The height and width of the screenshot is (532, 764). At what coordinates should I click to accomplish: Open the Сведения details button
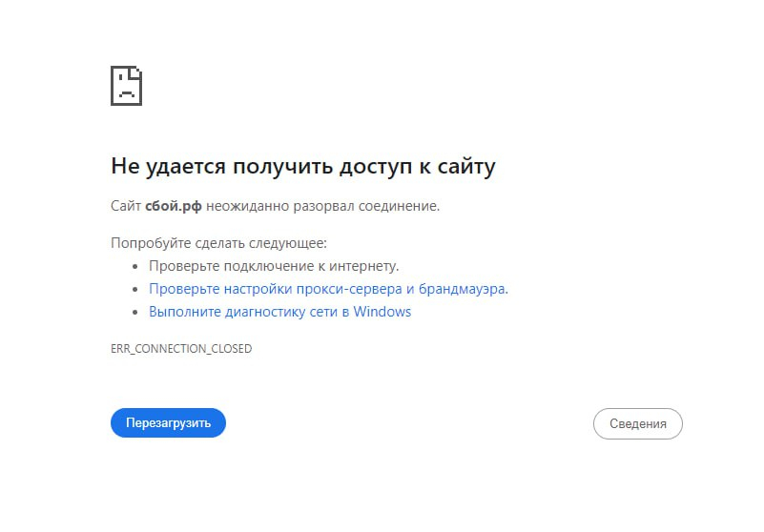[x=638, y=424]
